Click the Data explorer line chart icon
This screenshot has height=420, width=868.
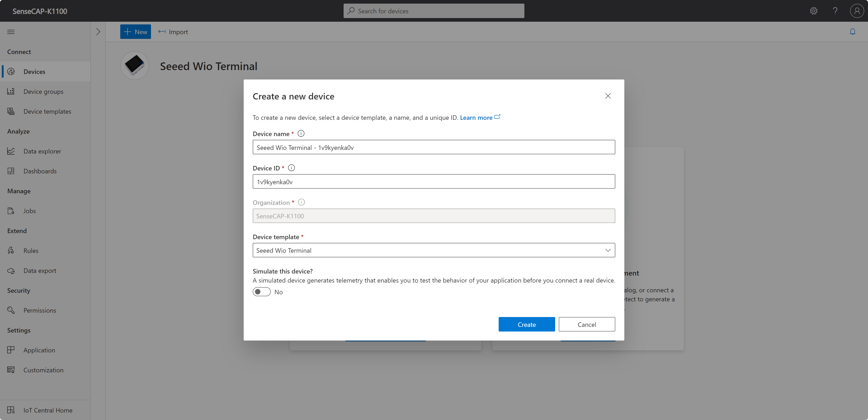(x=11, y=151)
